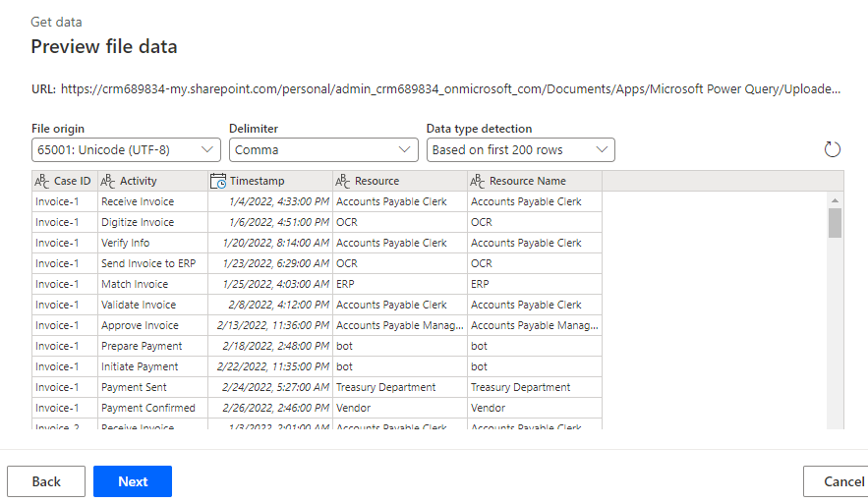Click timestamp 2/26/2022, 2:46:00 PM

click(x=270, y=408)
